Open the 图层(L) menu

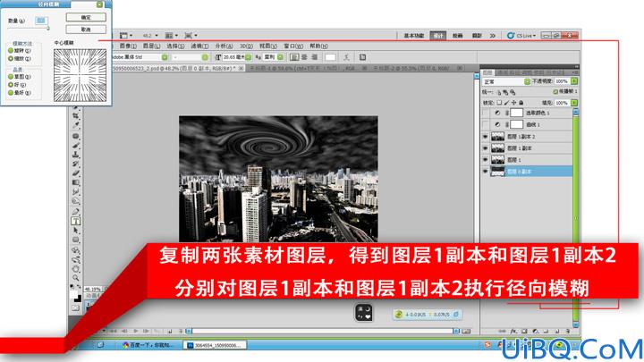(x=151, y=46)
